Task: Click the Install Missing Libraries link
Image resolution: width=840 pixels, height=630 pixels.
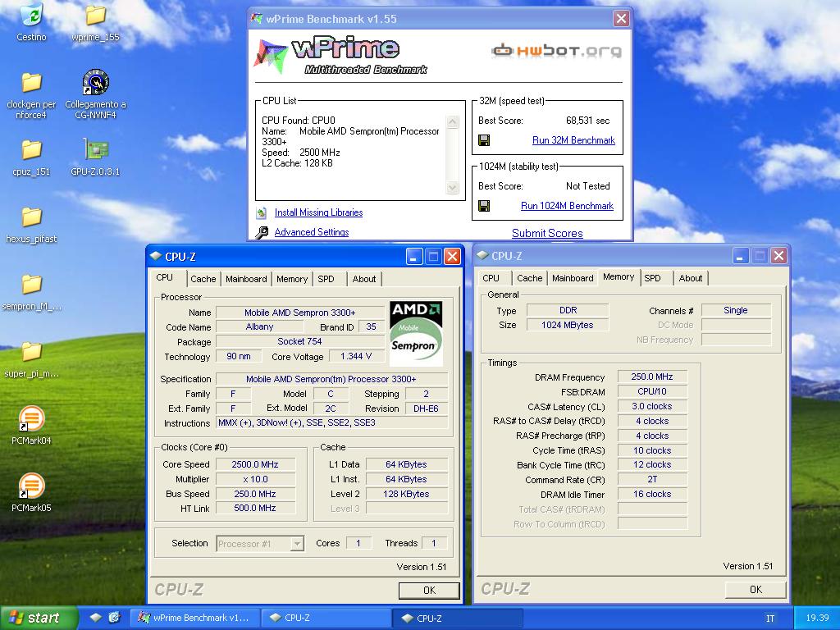Action: pyautogui.click(x=319, y=212)
